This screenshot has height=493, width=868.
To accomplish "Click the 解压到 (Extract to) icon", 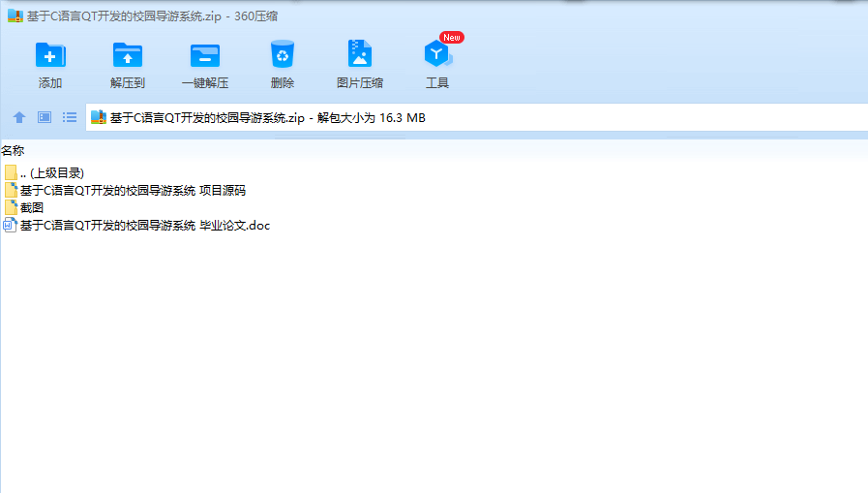I will coord(128,55).
